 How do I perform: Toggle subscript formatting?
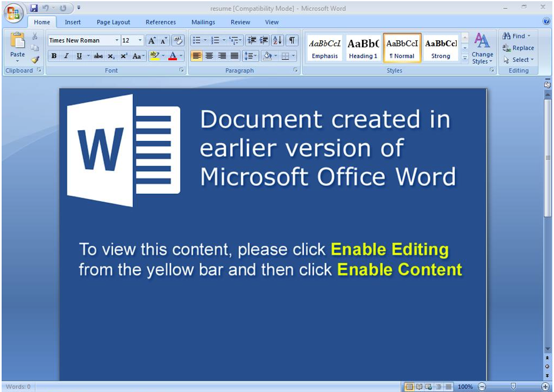[111, 56]
